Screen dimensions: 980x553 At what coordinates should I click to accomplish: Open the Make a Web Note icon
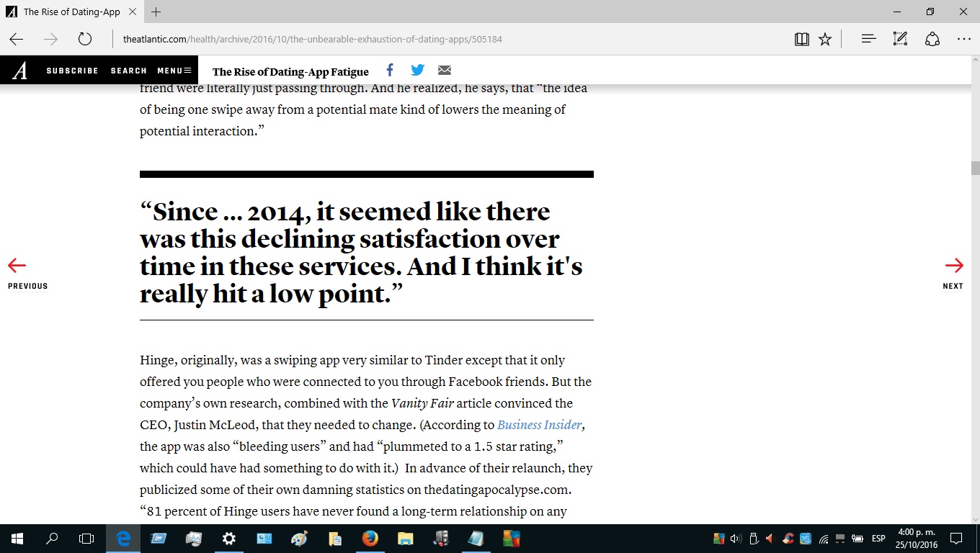click(900, 39)
